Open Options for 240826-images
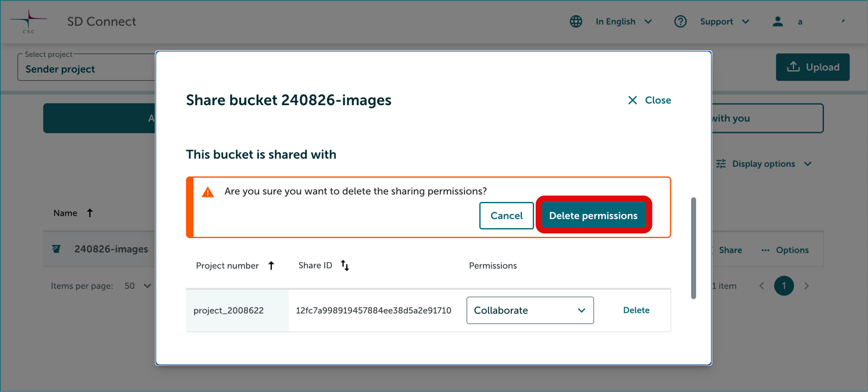 785,250
